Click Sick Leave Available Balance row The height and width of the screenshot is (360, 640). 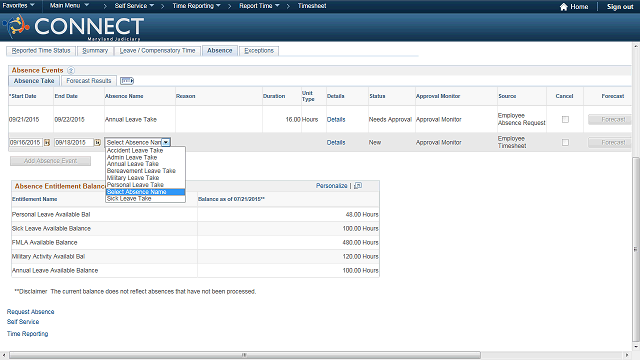tap(196, 229)
